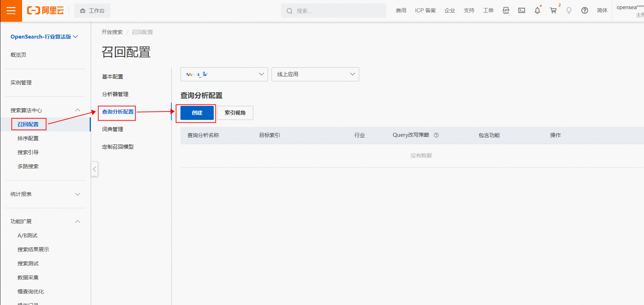The width and height of the screenshot is (644, 305).
Task: Open 慢查询优化 in sidebar
Action: coord(31,292)
